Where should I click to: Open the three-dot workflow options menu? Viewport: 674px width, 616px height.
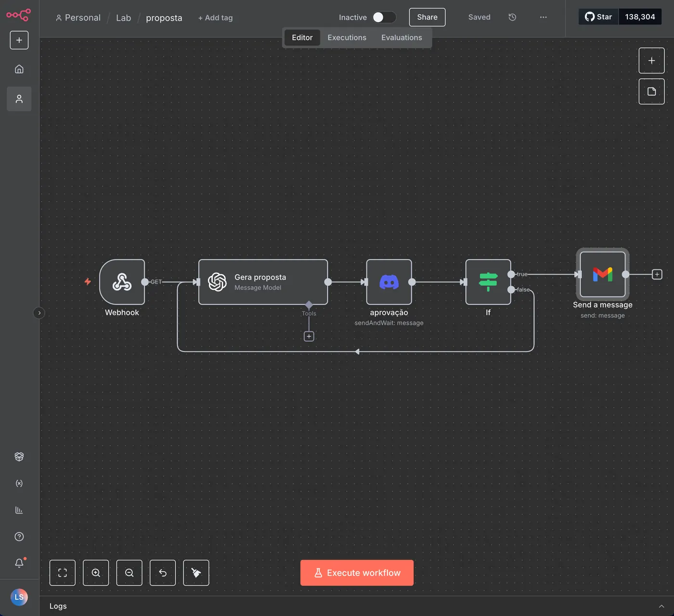click(543, 17)
